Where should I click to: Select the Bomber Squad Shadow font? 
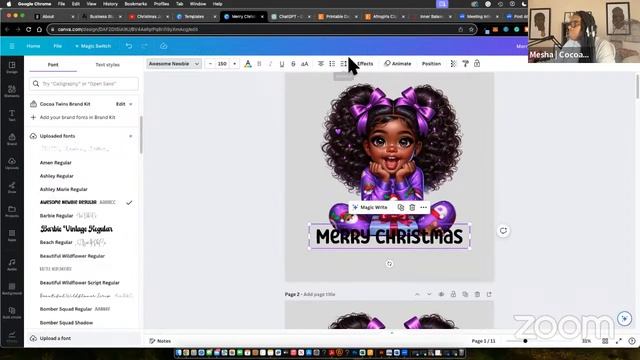[x=67, y=323]
